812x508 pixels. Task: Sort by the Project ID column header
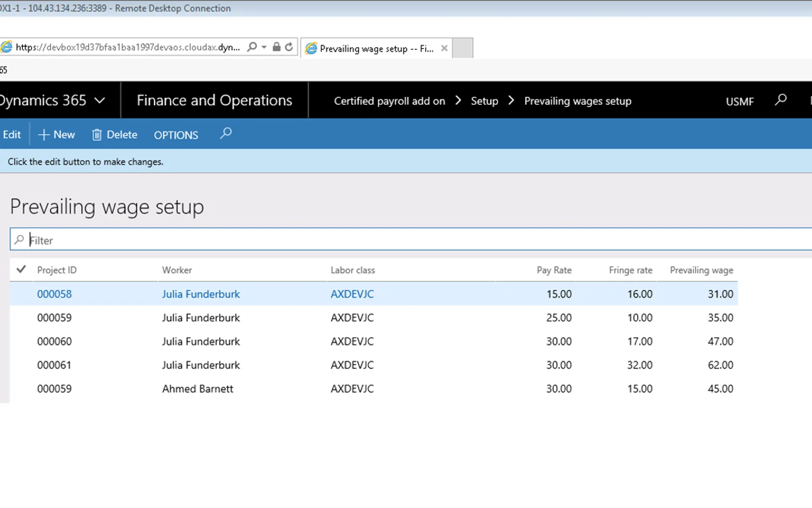click(x=57, y=270)
